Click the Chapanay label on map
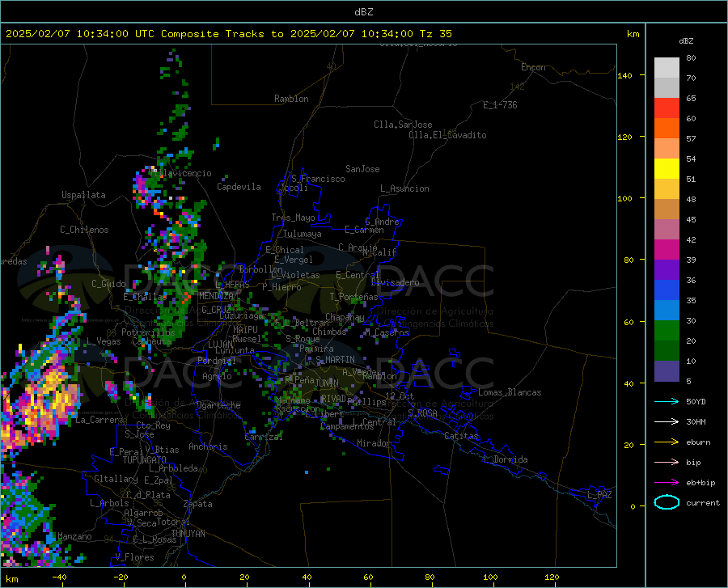 (345, 317)
